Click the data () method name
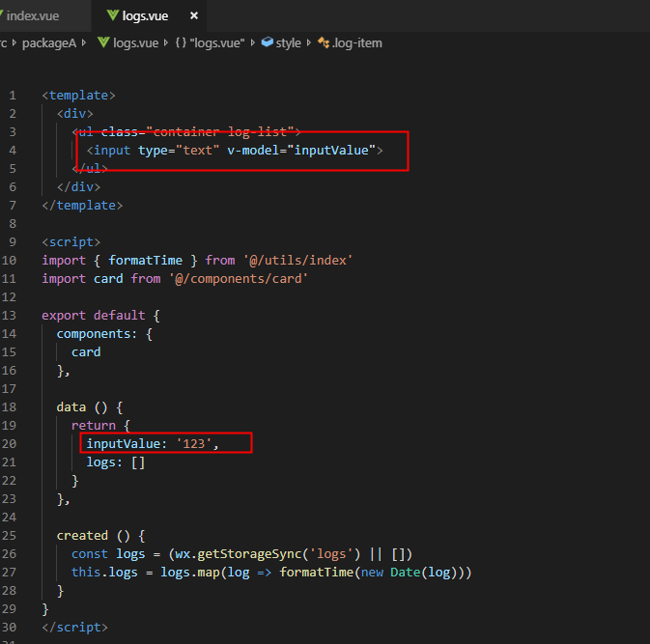Screen dimensions: 650x644 pos(71,406)
